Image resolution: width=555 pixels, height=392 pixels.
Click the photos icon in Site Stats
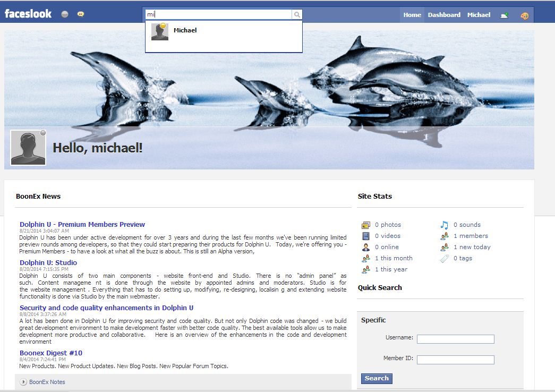pyautogui.click(x=366, y=225)
